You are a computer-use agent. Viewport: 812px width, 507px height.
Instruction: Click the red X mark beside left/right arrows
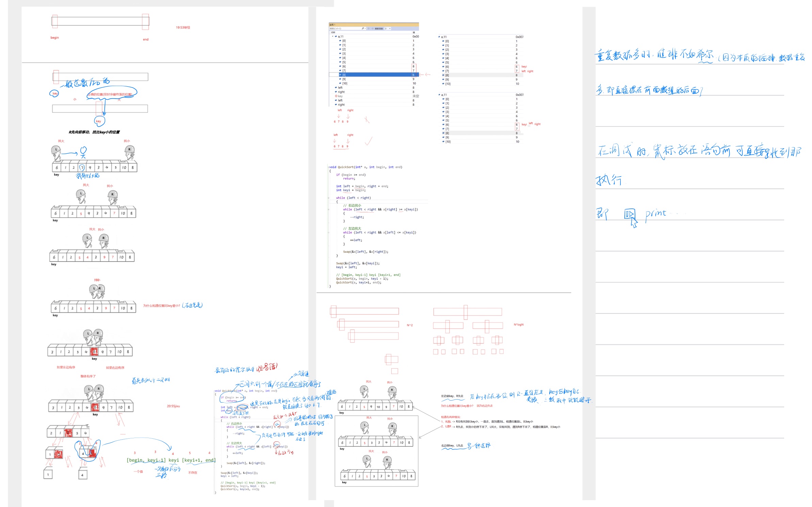(x=367, y=120)
